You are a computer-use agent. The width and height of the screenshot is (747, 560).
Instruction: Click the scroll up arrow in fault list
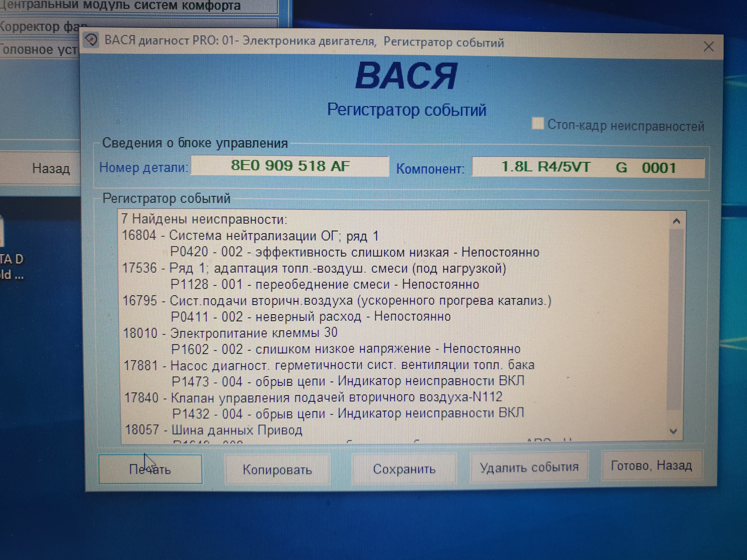tap(676, 221)
